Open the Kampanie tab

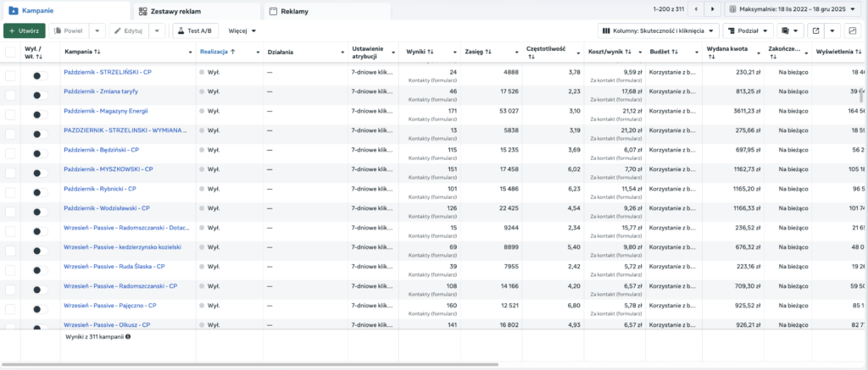[x=64, y=10]
